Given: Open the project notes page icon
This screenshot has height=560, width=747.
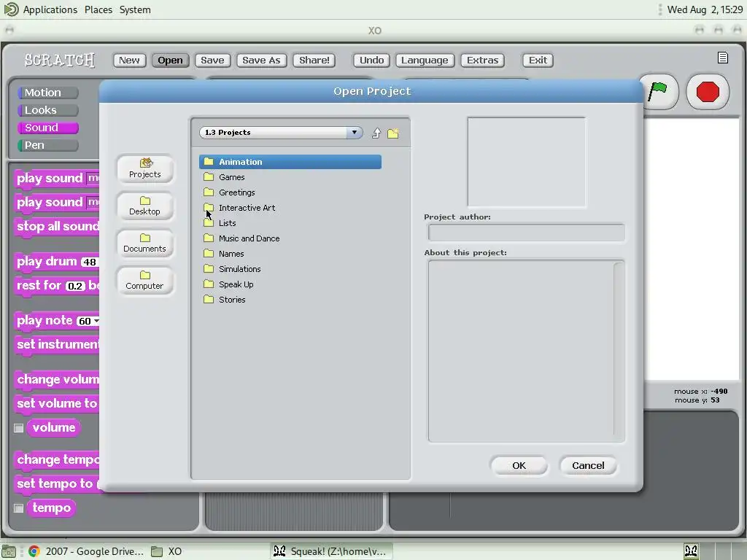Looking at the screenshot, I should (x=723, y=58).
